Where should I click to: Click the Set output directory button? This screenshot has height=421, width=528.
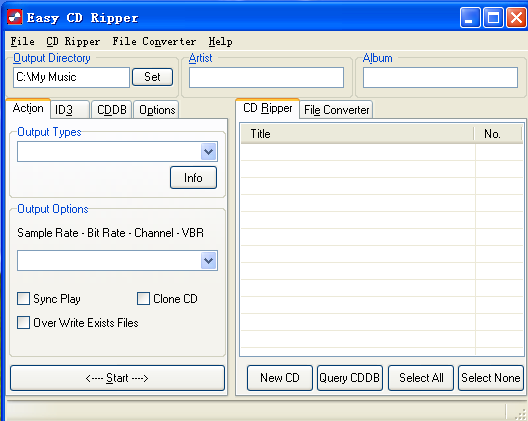tap(152, 77)
